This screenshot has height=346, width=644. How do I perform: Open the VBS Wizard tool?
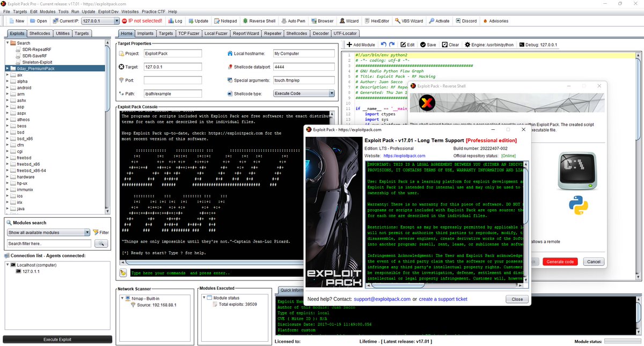click(x=409, y=21)
